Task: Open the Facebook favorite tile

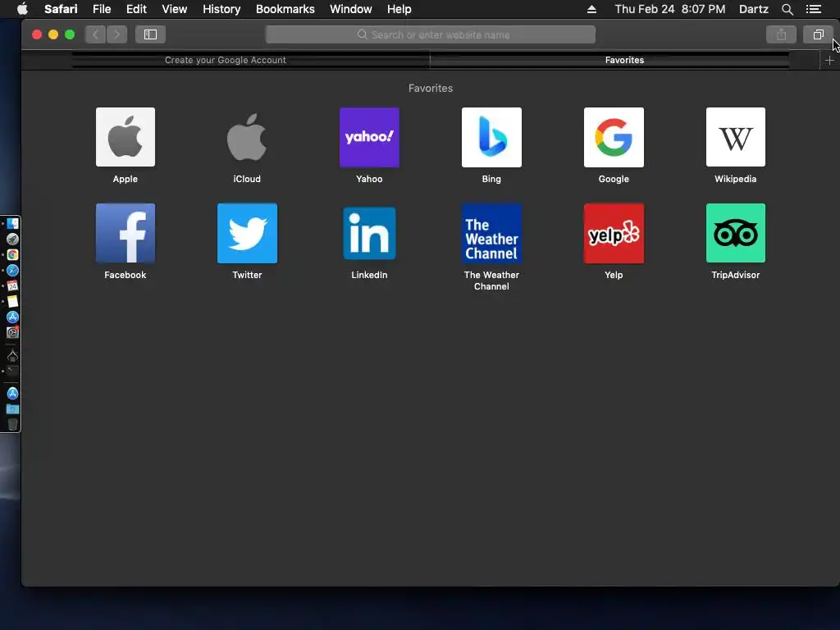Action: pos(126,233)
